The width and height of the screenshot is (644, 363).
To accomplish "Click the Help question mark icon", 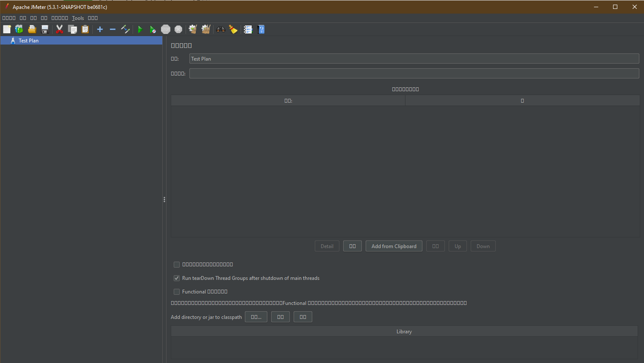I will point(261,29).
